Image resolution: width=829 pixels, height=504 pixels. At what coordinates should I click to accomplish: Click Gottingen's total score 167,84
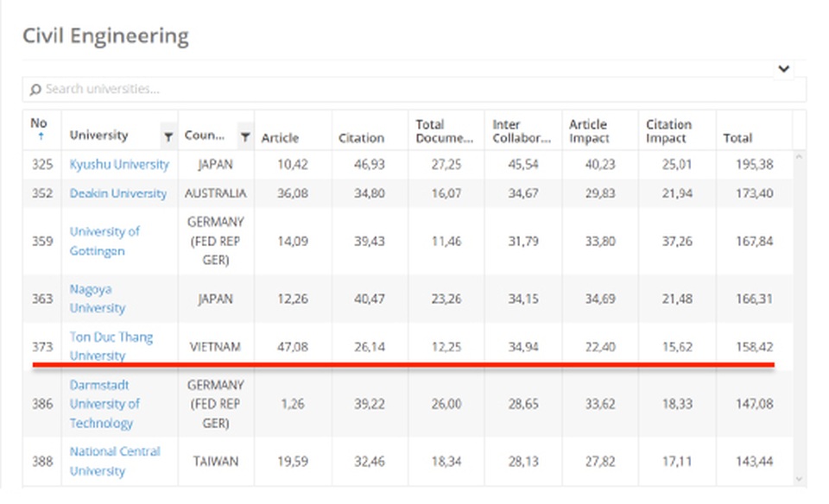(755, 242)
